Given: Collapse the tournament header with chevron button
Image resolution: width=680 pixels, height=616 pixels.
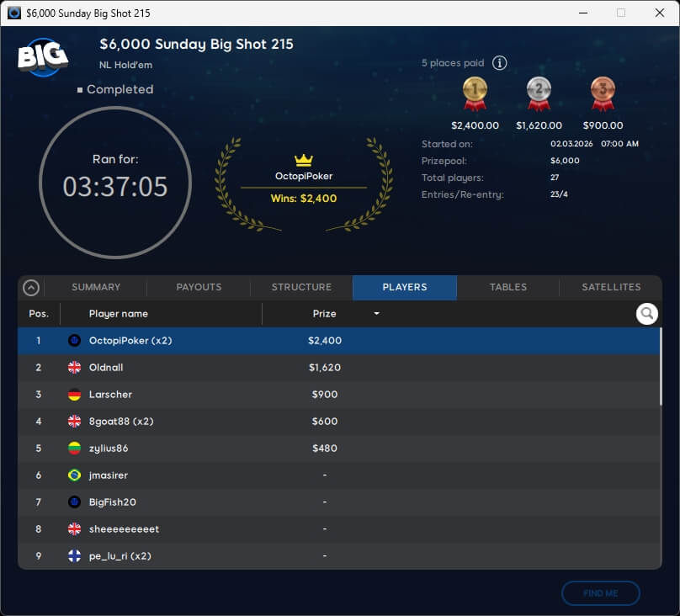Looking at the screenshot, I should (31, 288).
